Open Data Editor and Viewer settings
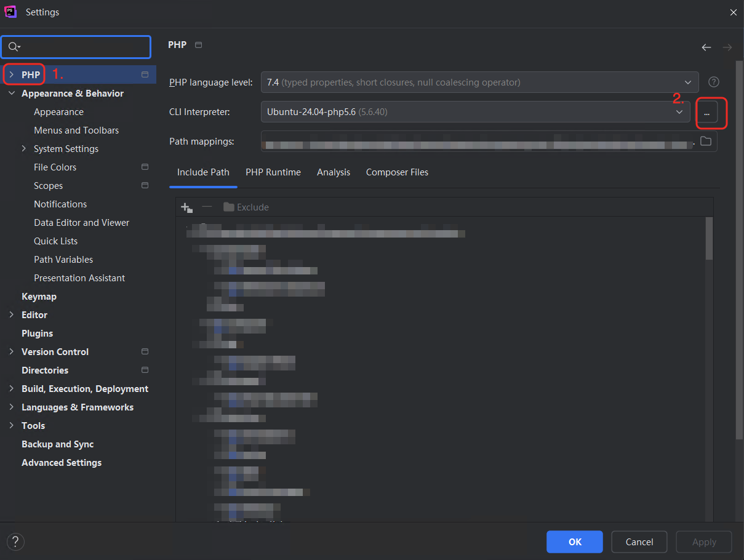Screen dimensions: 744x560 (x=81, y=222)
